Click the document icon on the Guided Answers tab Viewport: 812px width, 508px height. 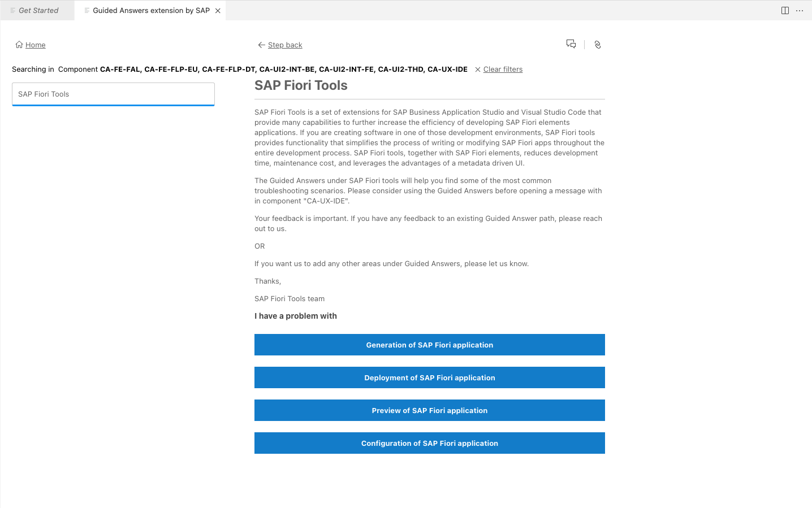click(87, 10)
